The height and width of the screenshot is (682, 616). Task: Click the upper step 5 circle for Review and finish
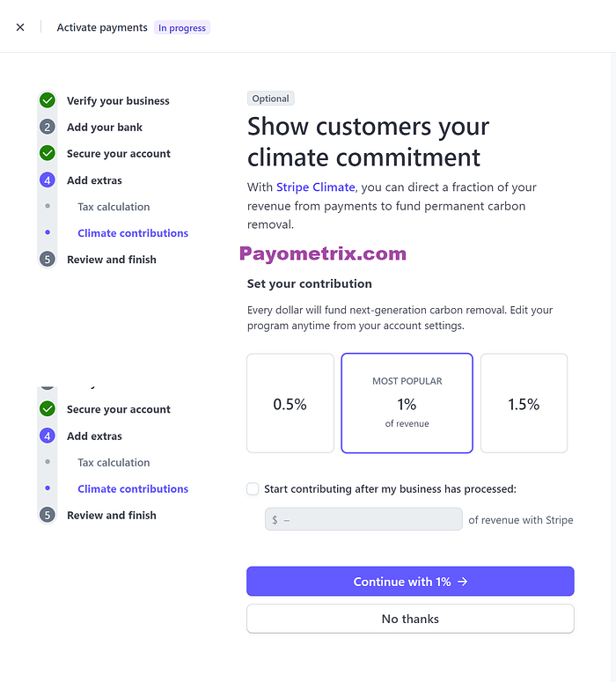click(x=48, y=260)
